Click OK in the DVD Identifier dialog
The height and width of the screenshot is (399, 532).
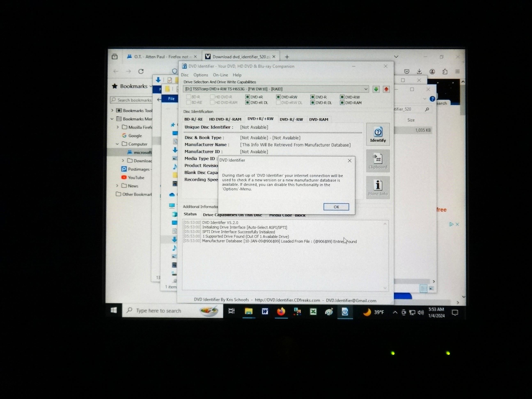336,207
